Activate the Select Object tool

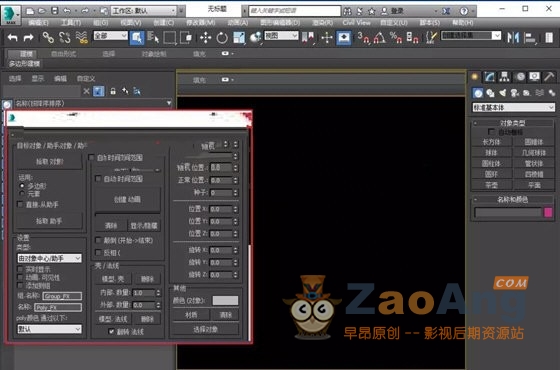[x=137, y=38]
